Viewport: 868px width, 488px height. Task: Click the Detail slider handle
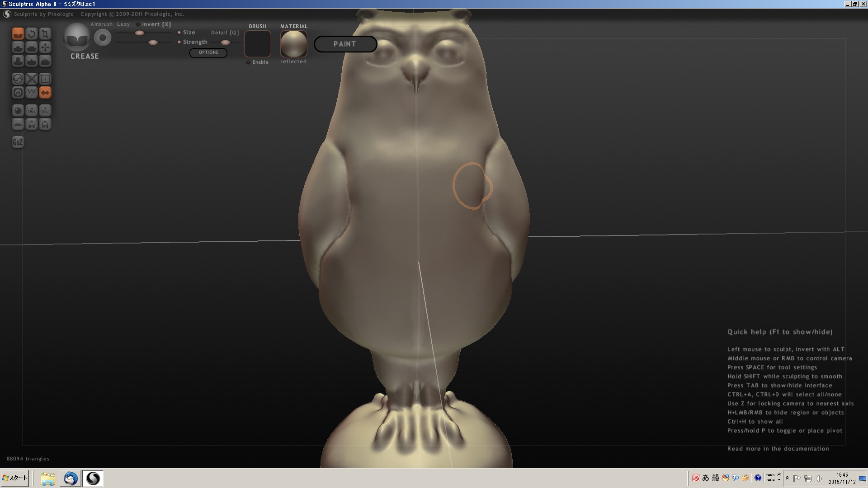(x=225, y=42)
